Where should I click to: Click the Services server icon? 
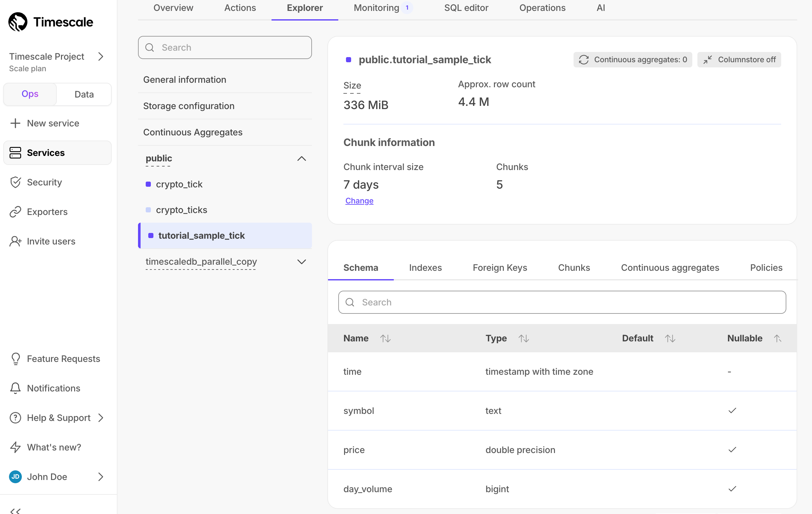coord(15,153)
